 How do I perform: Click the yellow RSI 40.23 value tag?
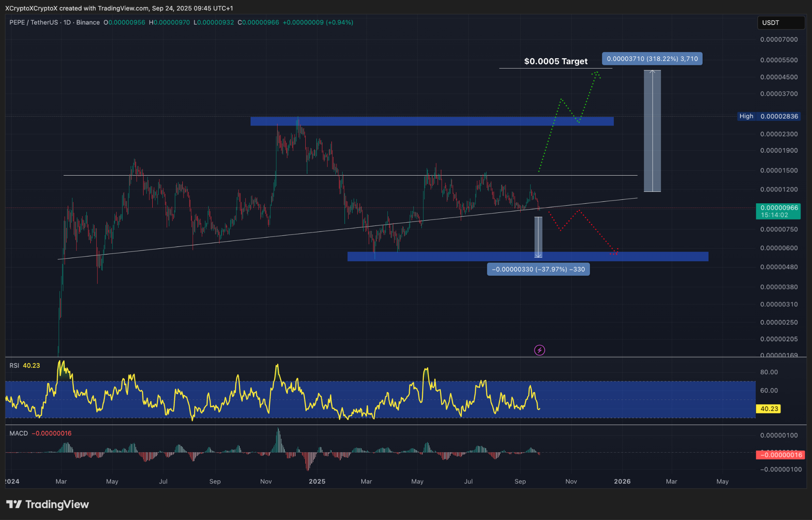click(769, 409)
